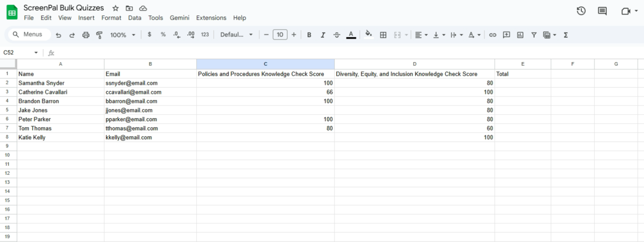Click the increase font size plus button
The height and width of the screenshot is (242, 644).
tap(294, 35)
